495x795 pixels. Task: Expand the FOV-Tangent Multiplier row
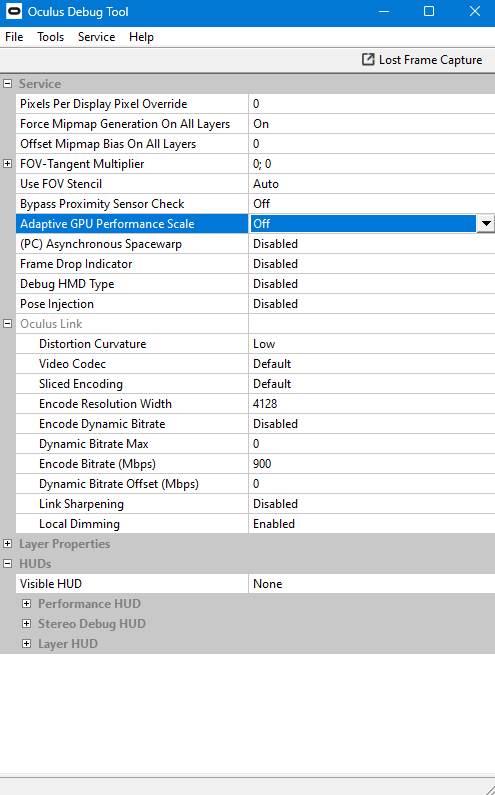[8, 164]
